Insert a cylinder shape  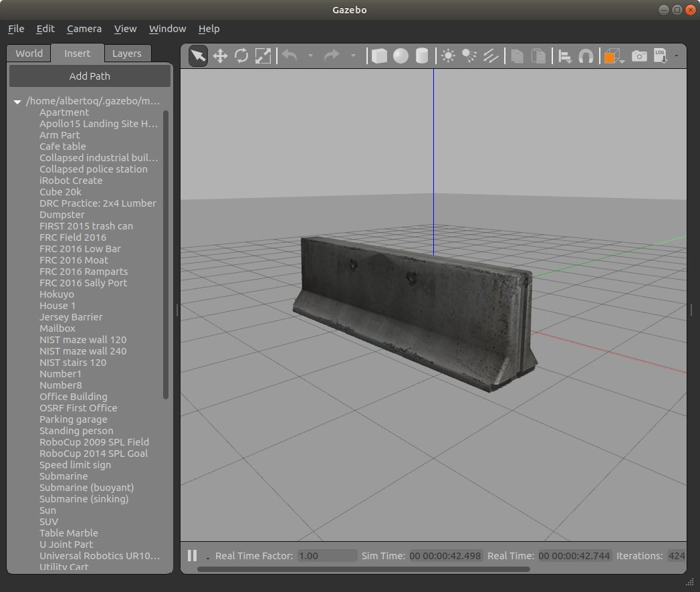pos(422,56)
